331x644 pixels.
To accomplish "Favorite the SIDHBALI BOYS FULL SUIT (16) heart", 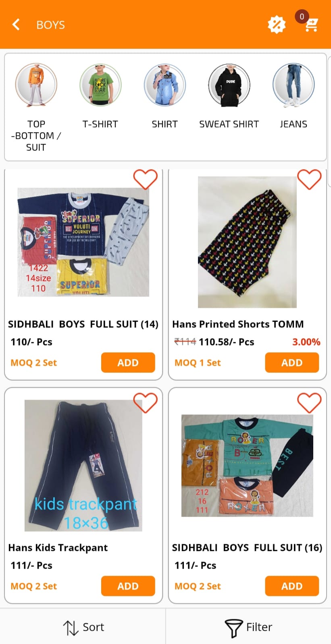I will tap(309, 403).
